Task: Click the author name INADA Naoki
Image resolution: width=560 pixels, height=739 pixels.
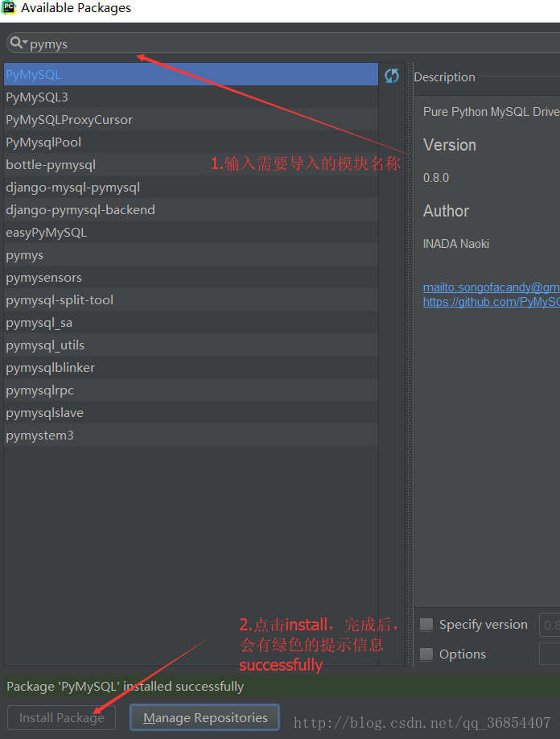Action: click(x=456, y=244)
